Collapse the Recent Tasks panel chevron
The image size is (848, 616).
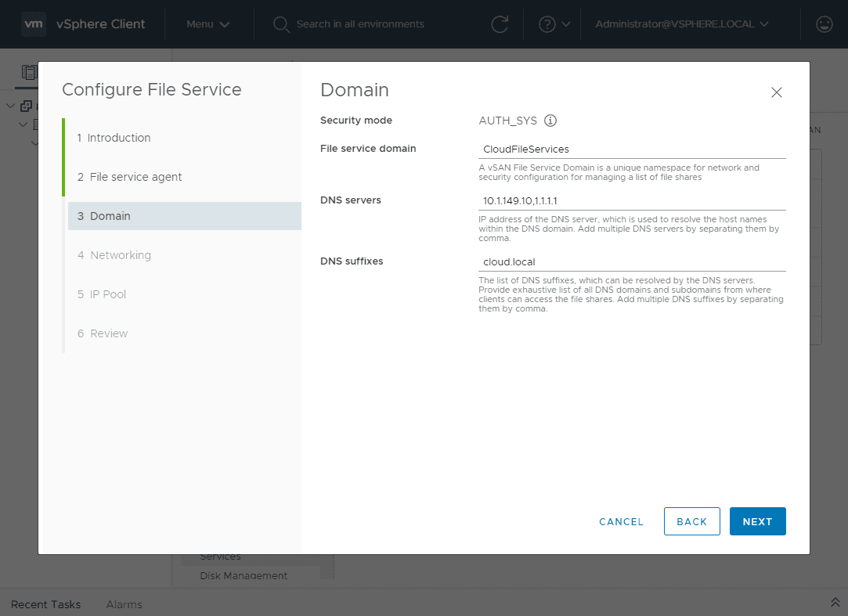(x=835, y=603)
